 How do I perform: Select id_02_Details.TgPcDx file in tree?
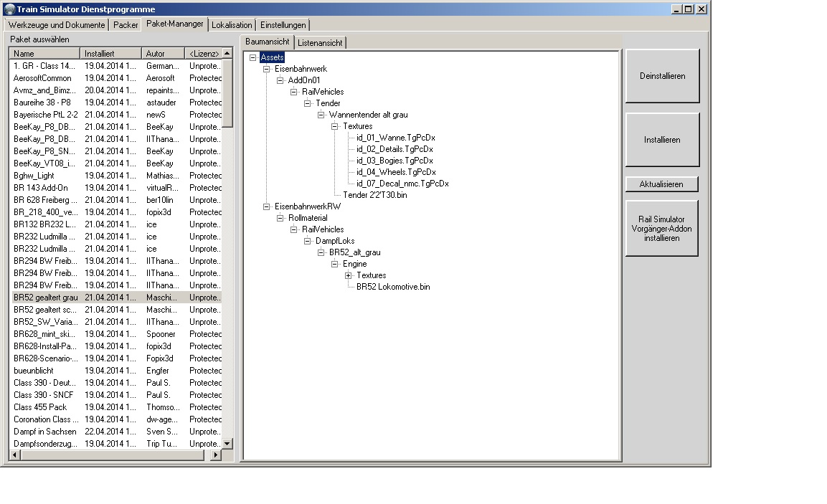point(394,149)
